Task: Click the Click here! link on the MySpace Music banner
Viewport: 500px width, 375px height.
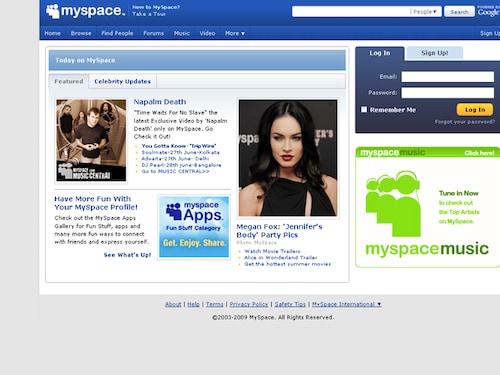Action: (480, 153)
